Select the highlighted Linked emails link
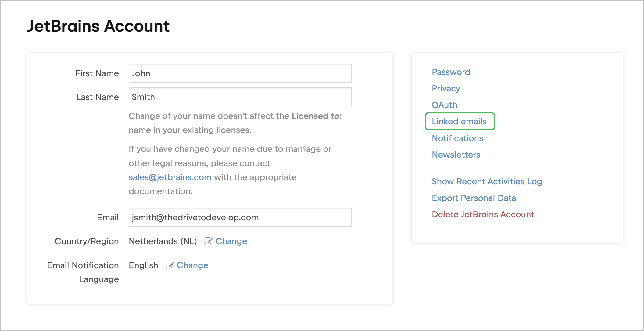Image resolution: width=644 pixels, height=331 pixels. point(459,122)
